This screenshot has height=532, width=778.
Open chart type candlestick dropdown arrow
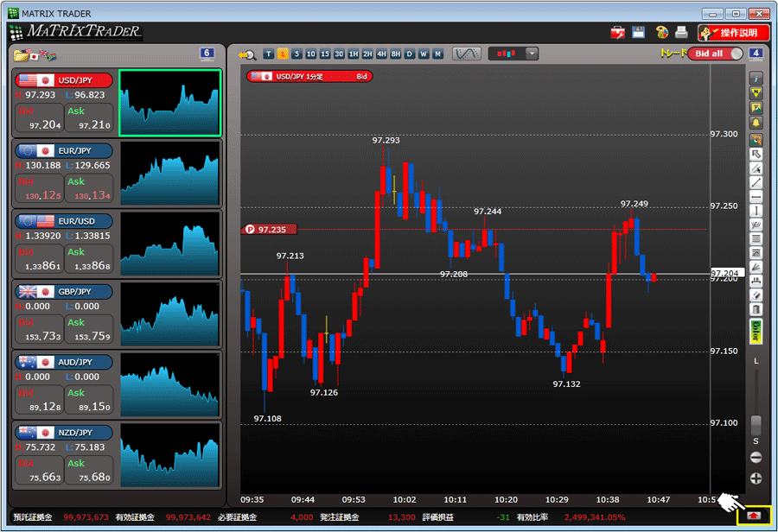532,54
